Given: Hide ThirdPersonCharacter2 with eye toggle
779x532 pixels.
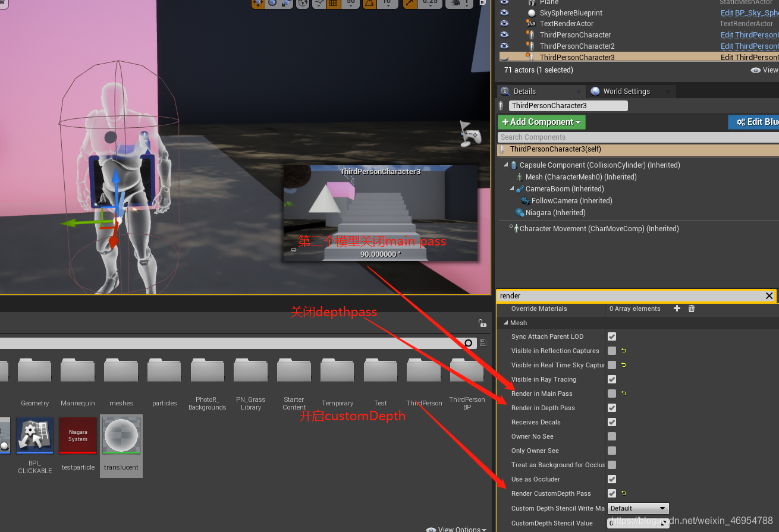Looking at the screenshot, I should [504, 46].
